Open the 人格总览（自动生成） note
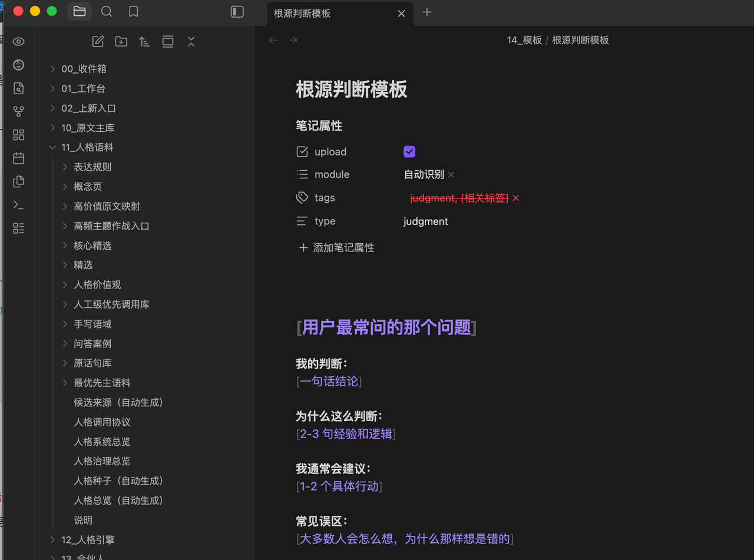Screen dimensions: 754x560 pos(118,501)
